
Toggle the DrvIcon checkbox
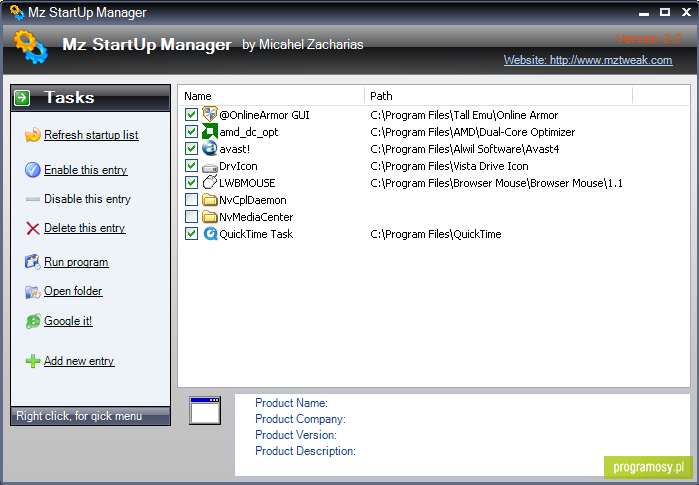coord(191,166)
